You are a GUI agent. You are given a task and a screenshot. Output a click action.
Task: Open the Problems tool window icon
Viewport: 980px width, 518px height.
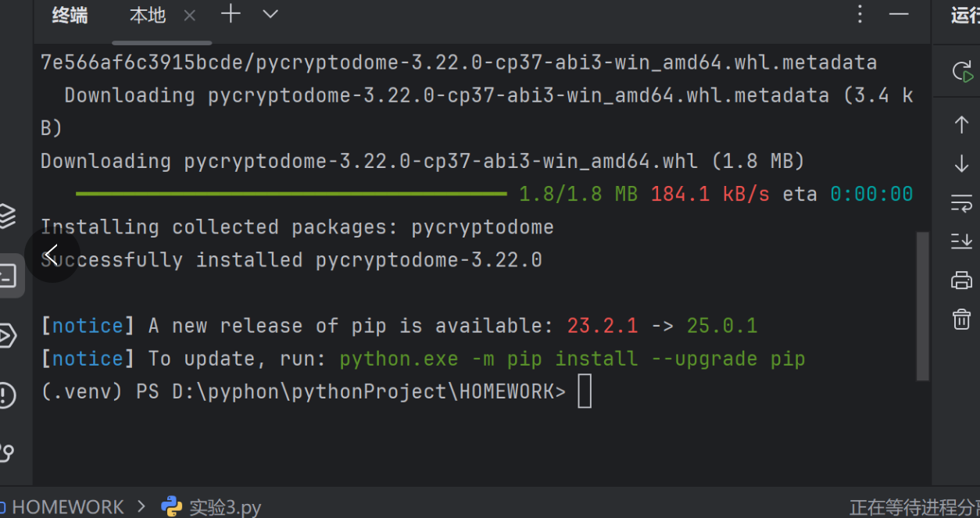pos(7,395)
